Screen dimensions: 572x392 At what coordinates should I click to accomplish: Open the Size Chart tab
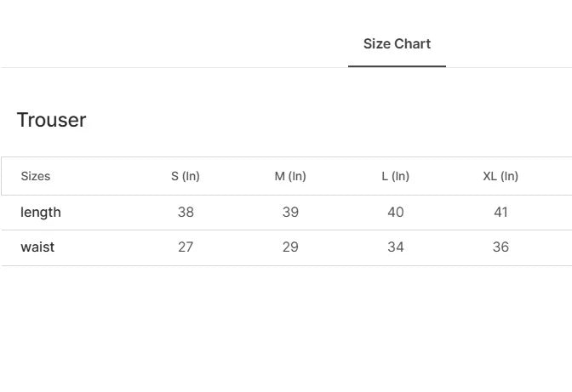[x=397, y=44]
